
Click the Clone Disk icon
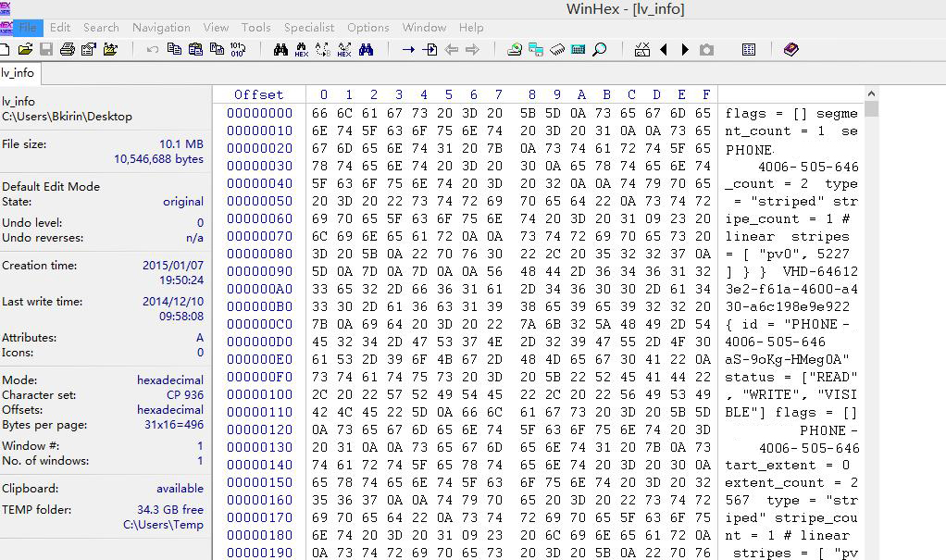click(536, 49)
